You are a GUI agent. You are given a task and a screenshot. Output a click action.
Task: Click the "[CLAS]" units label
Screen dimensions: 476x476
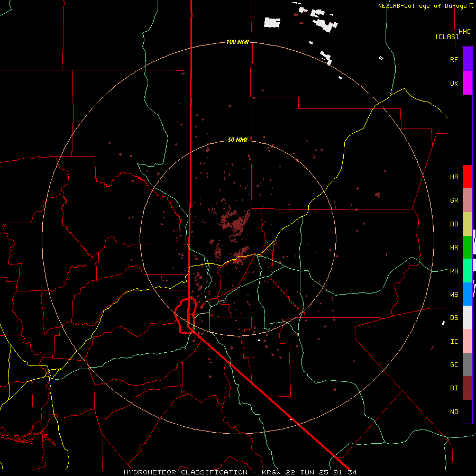pos(447,36)
